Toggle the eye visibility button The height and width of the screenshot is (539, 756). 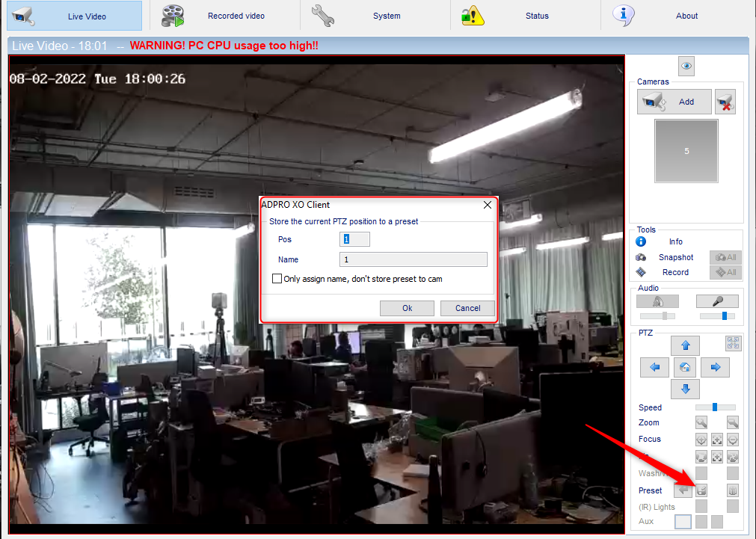pos(686,66)
